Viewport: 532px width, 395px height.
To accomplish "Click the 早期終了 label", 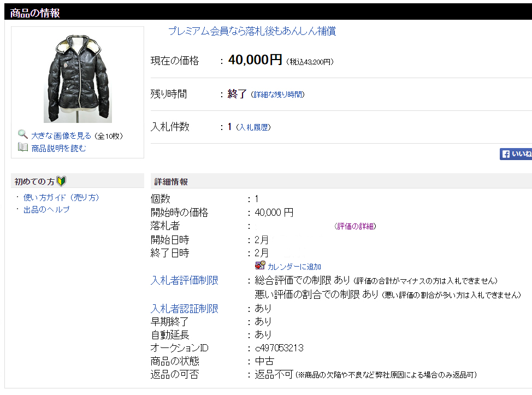I will (170, 322).
